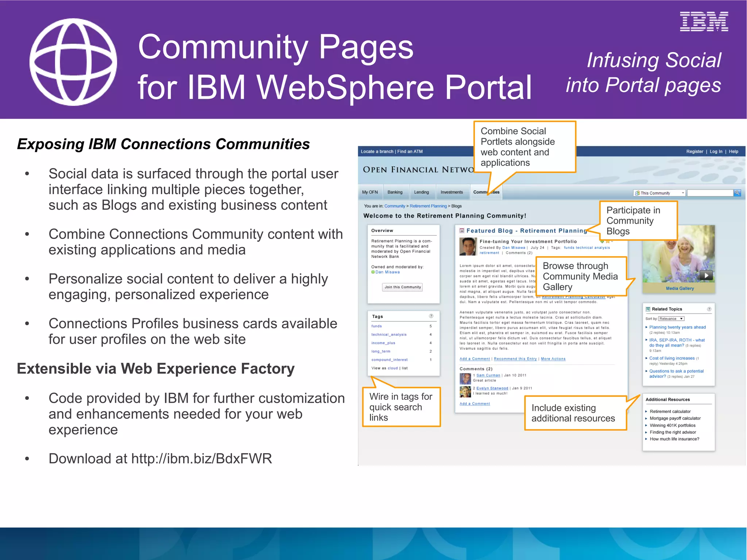Image resolution: width=747 pixels, height=560 pixels.
Task: Select the technical_analysis tag
Action: (x=389, y=335)
